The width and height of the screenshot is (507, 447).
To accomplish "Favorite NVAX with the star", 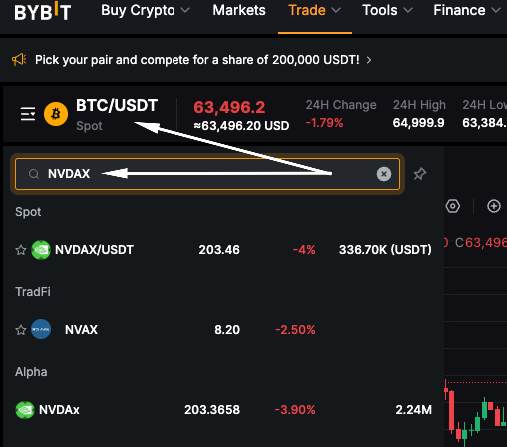I will [x=21, y=330].
